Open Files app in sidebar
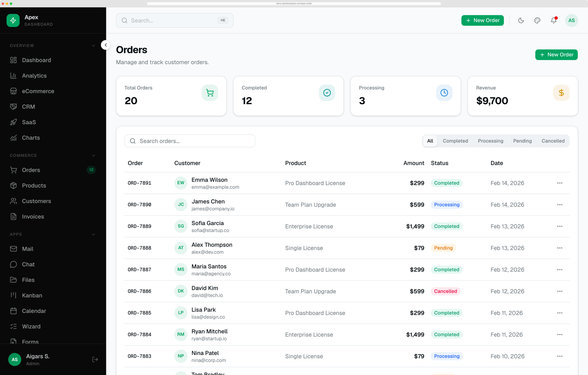Viewport: 588px width, 375px height. click(53, 280)
